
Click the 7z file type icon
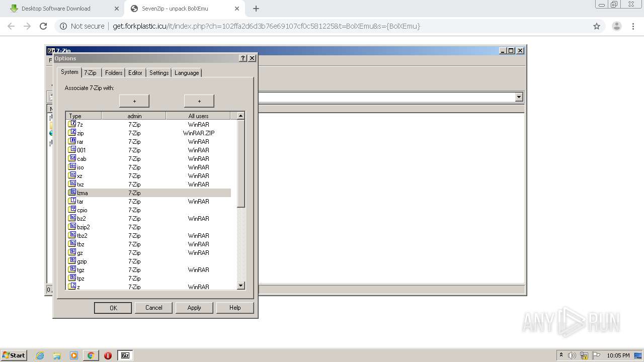tap(72, 124)
